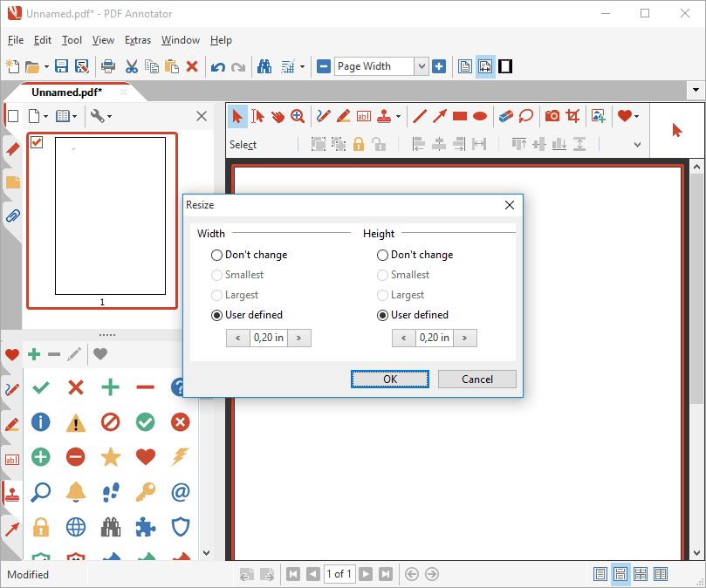
Task: Cut selection with scissors icon
Action: click(131, 66)
